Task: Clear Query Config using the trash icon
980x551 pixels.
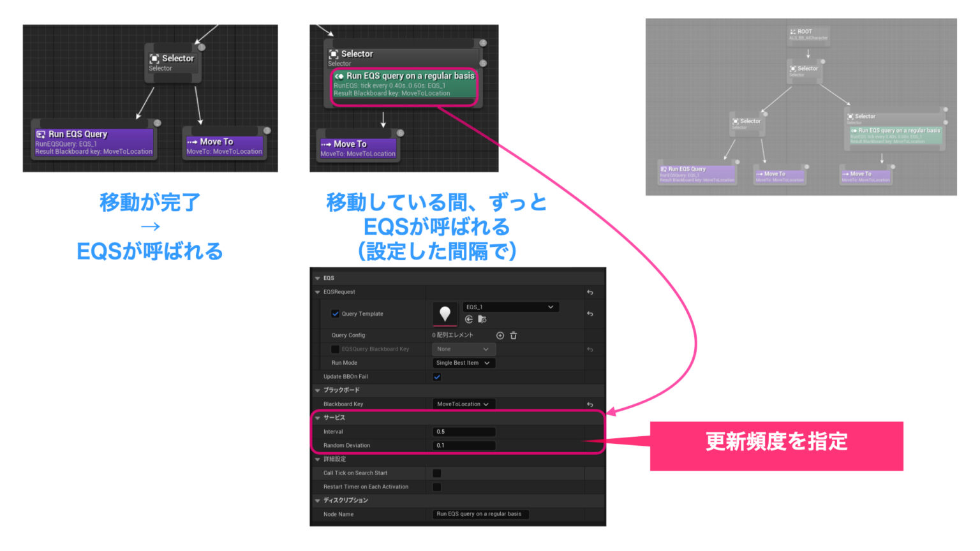Action: point(514,335)
